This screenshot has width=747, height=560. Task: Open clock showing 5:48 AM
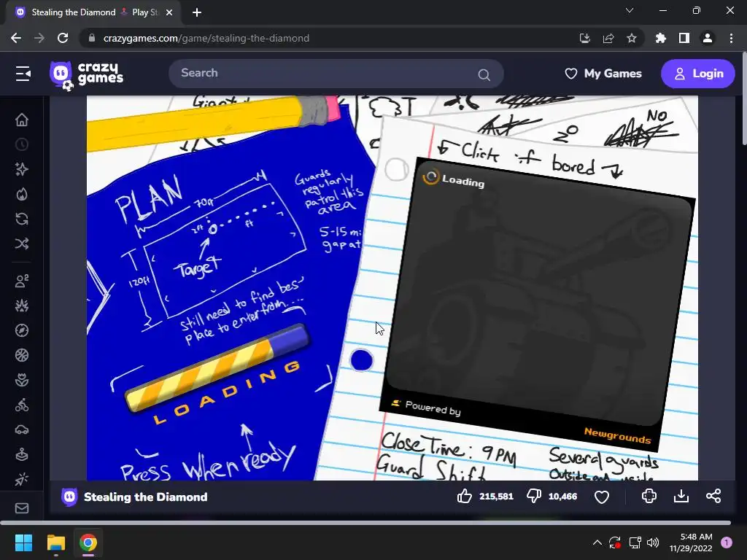[691, 542]
